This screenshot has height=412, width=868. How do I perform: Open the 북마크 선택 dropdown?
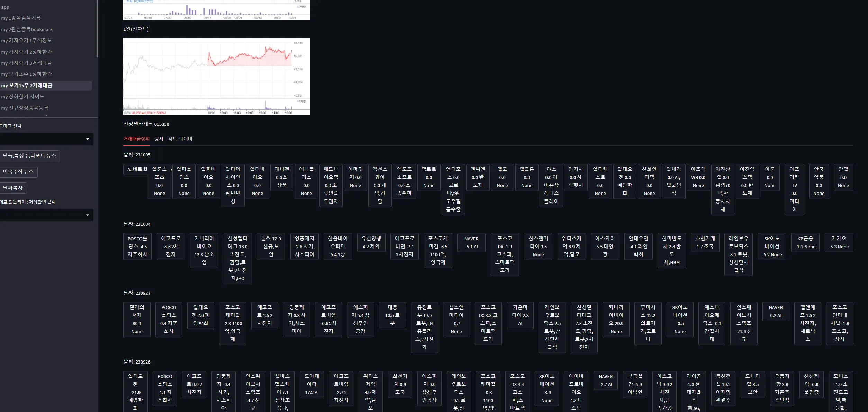[x=46, y=139]
